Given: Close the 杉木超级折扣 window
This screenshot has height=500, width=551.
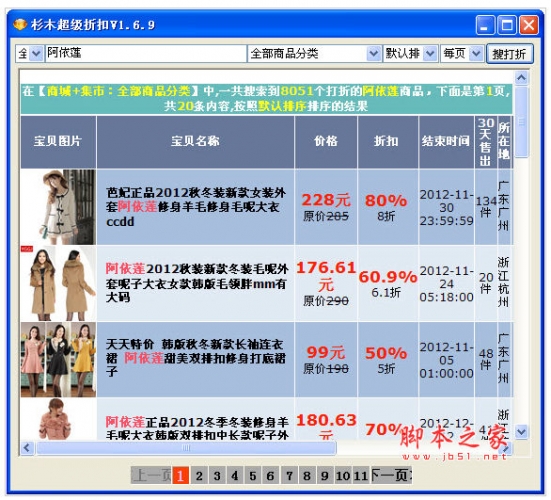Looking at the screenshot, I should click(529, 25).
